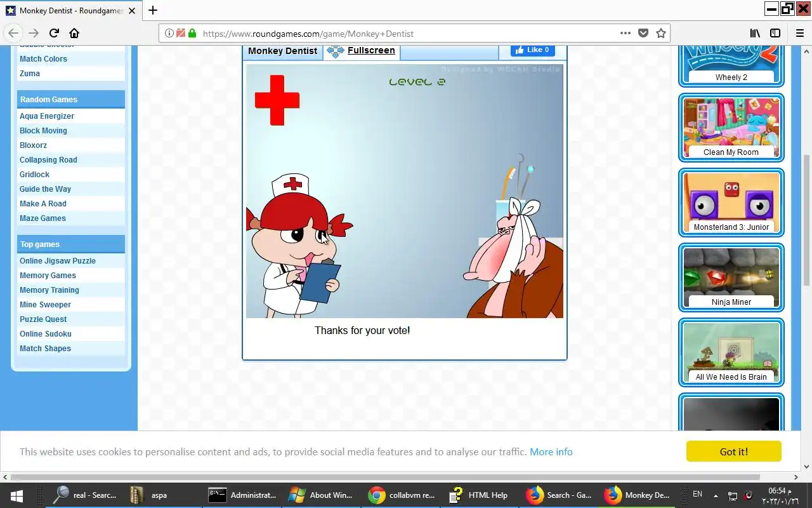The width and height of the screenshot is (812, 508).
Task: Open Ninja Miner game thumbnail
Action: click(x=731, y=277)
